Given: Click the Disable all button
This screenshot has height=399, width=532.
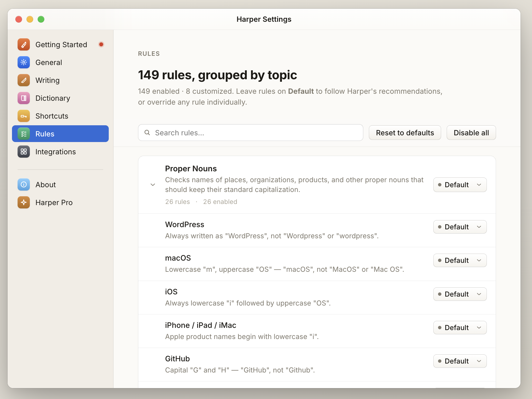Looking at the screenshot, I should click(x=471, y=133).
